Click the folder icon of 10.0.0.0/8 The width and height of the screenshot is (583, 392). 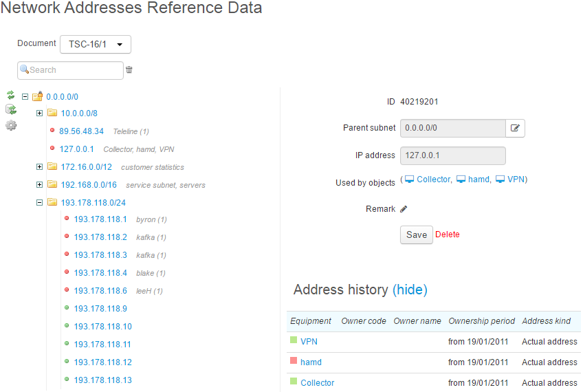click(x=52, y=113)
